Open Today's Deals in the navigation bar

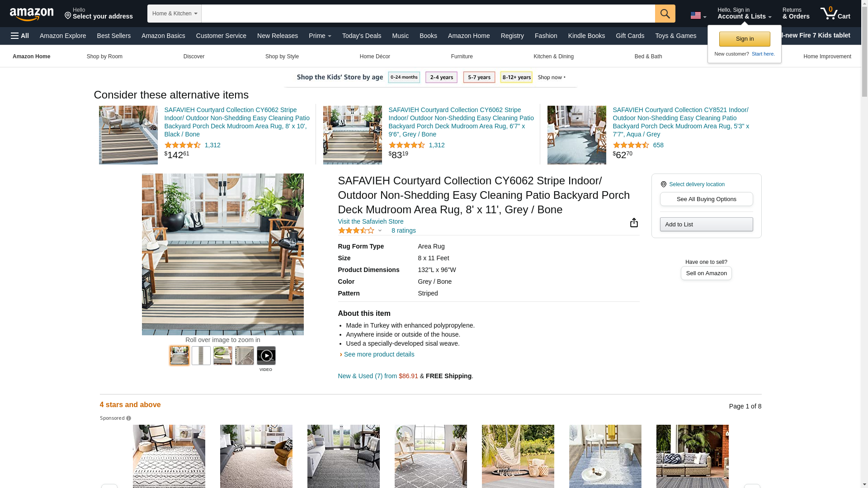point(361,36)
